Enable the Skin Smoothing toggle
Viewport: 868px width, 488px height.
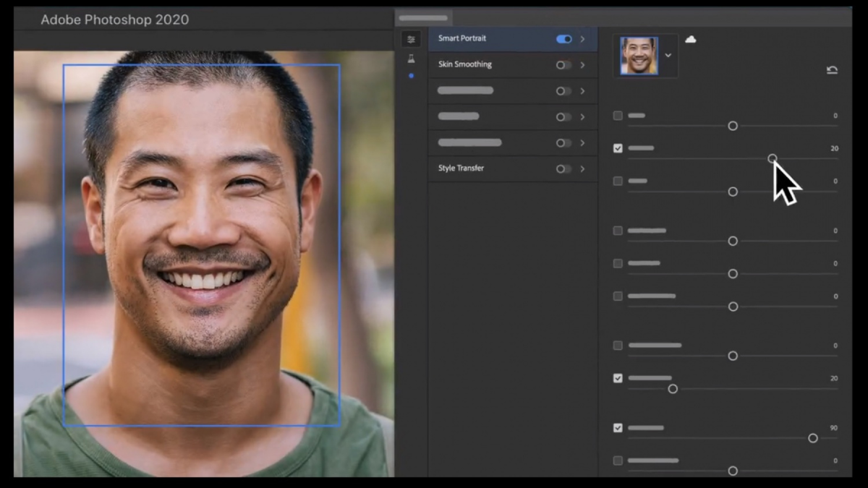tap(563, 65)
